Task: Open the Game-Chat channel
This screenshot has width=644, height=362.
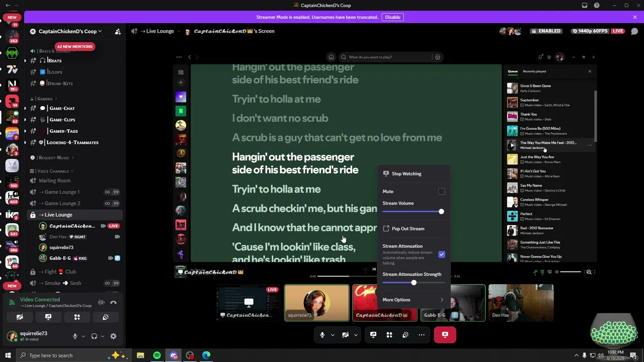Action: [74, 109]
